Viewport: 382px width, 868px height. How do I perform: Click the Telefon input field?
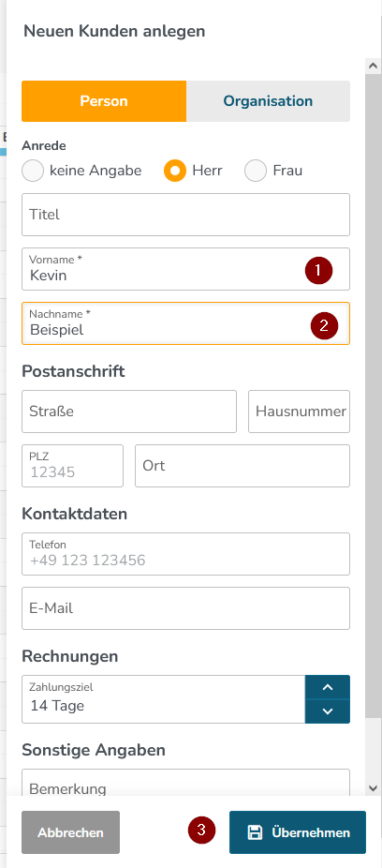[185, 554]
